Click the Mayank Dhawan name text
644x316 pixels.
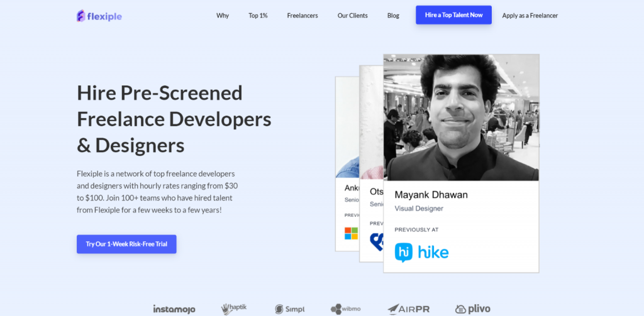tap(431, 195)
